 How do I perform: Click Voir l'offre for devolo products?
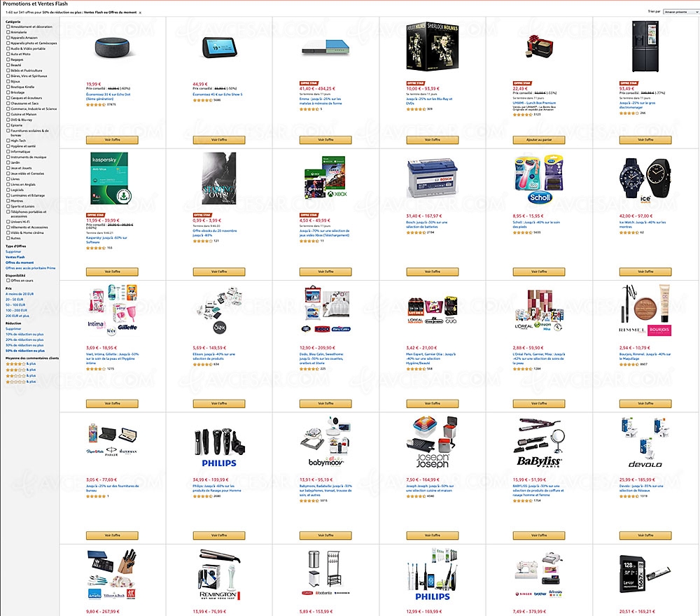(x=645, y=535)
